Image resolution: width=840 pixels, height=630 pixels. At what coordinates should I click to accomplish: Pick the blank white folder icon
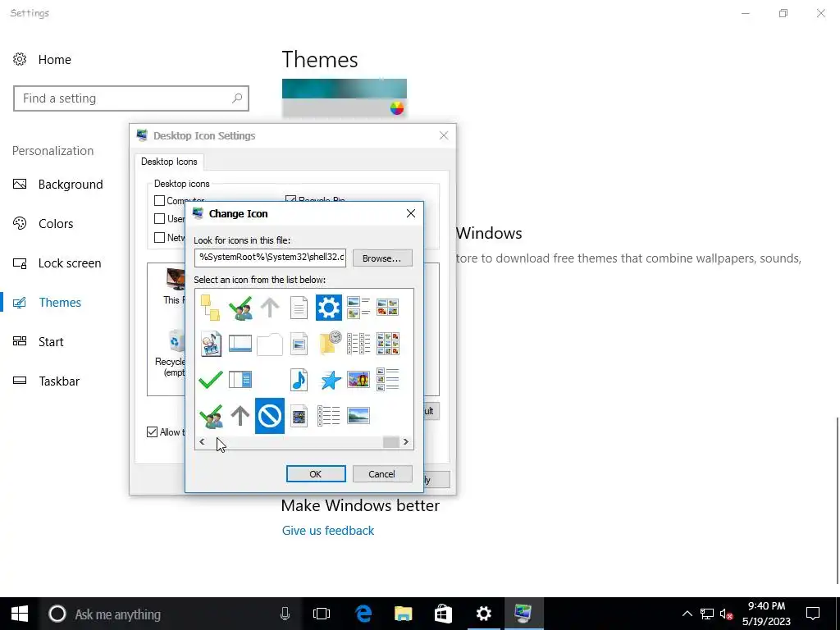[x=269, y=345]
